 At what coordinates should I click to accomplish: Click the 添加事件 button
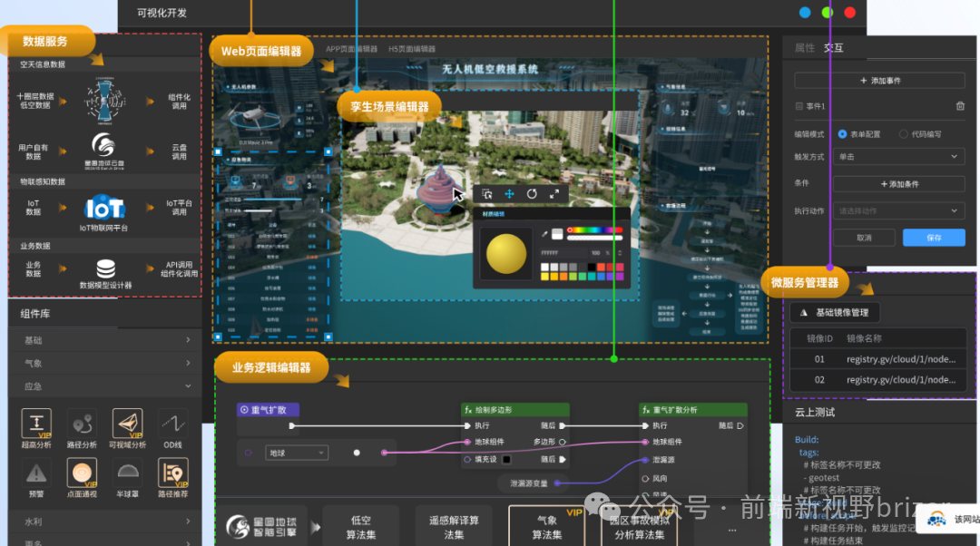coord(879,81)
